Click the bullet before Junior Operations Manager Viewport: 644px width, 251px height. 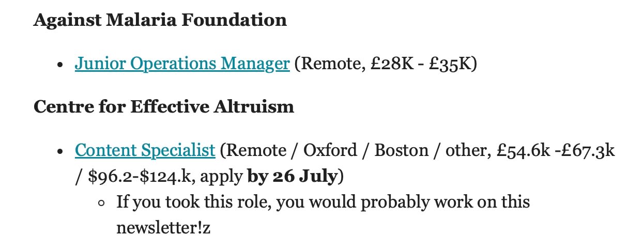60,65
